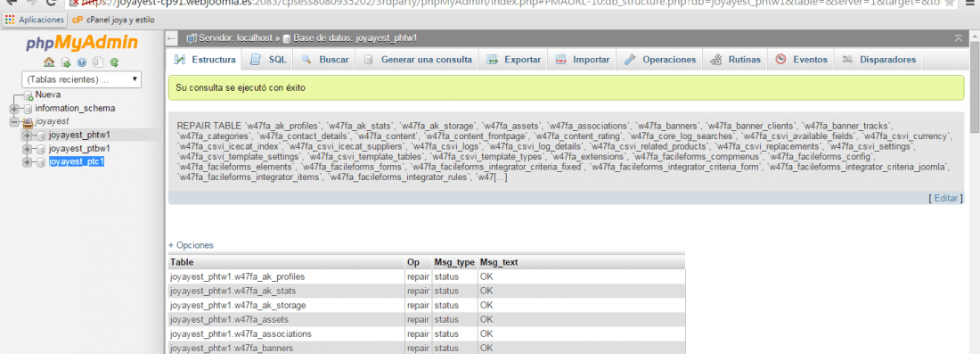This screenshot has height=354, width=980.
Task: Click the joyayest_ptbw1 database icon
Action: pos(41,149)
